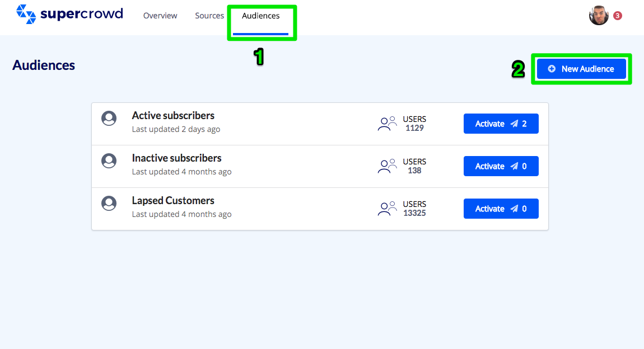Click the user count 1129
Screen dimensions: 644x349
tap(414, 128)
